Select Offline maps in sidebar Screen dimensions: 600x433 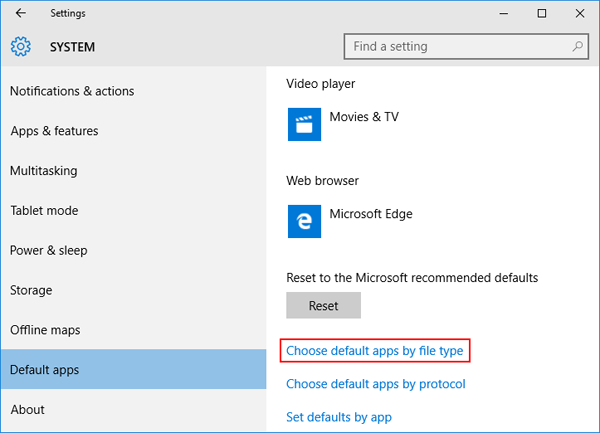coord(45,330)
